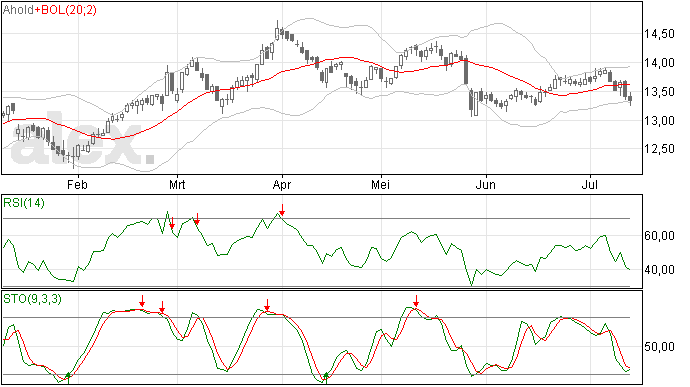Select the Jun month label on the time axis
Screen dimensions: 690x387
[x=486, y=185]
